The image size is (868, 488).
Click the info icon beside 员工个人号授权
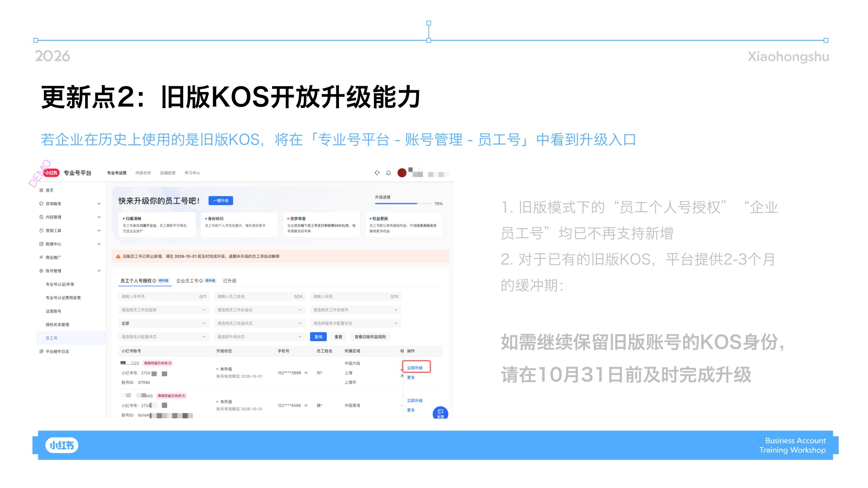click(x=155, y=281)
